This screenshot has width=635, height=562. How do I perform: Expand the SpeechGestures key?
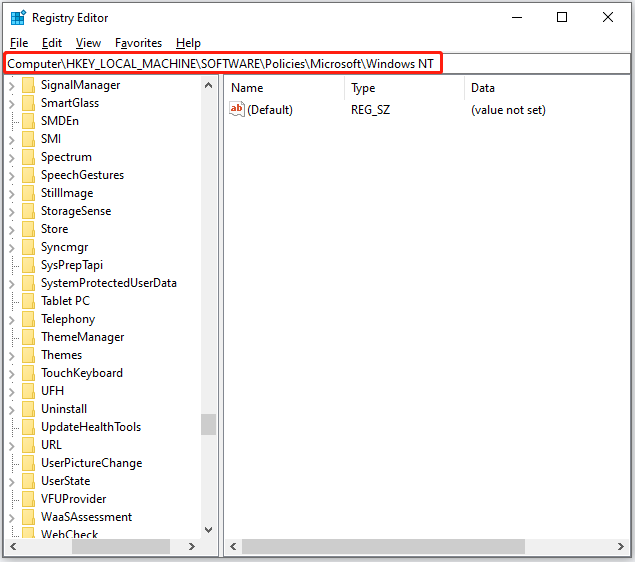pos(12,176)
